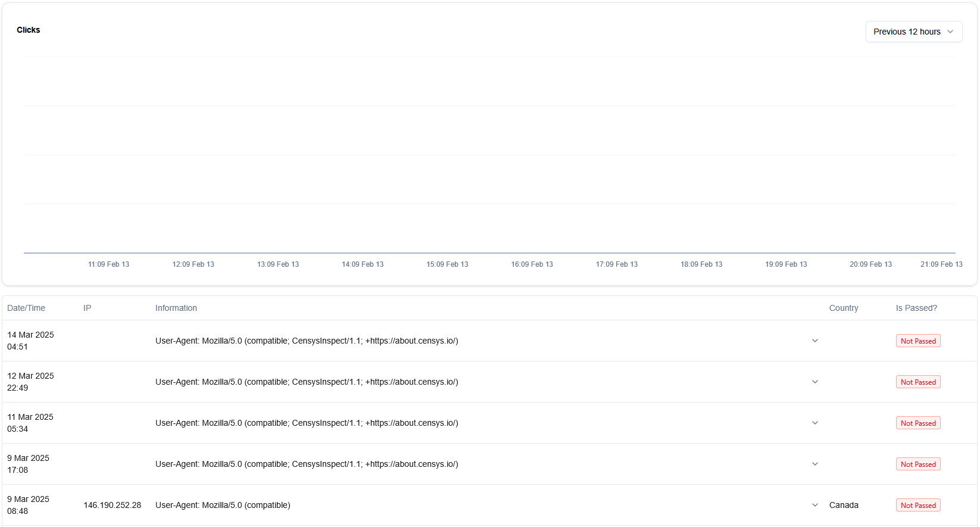Click the Canada country cell
Image resolution: width=980 pixels, height=527 pixels.
(843, 505)
